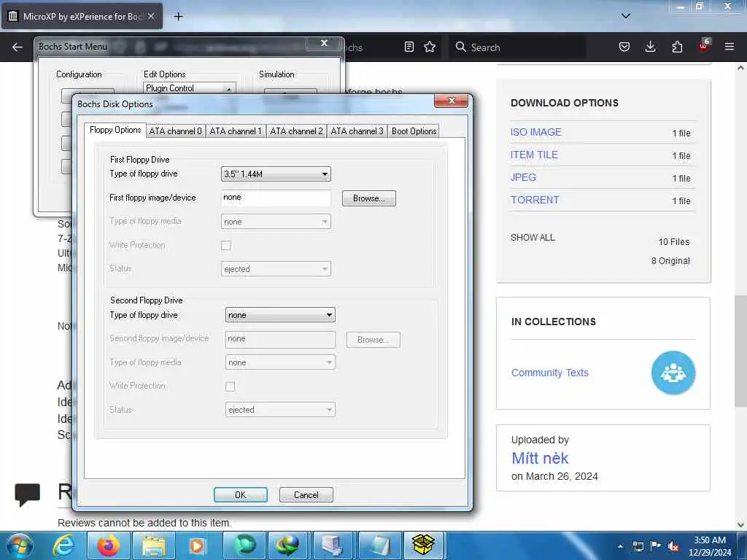The height and width of the screenshot is (560, 747).
Task: Switch to ATA channel 3 tab
Action: click(357, 131)
